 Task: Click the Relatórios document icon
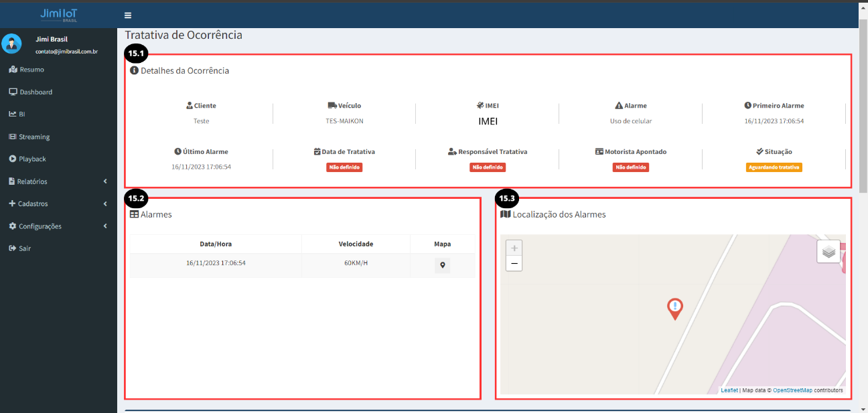pos(11,181)
